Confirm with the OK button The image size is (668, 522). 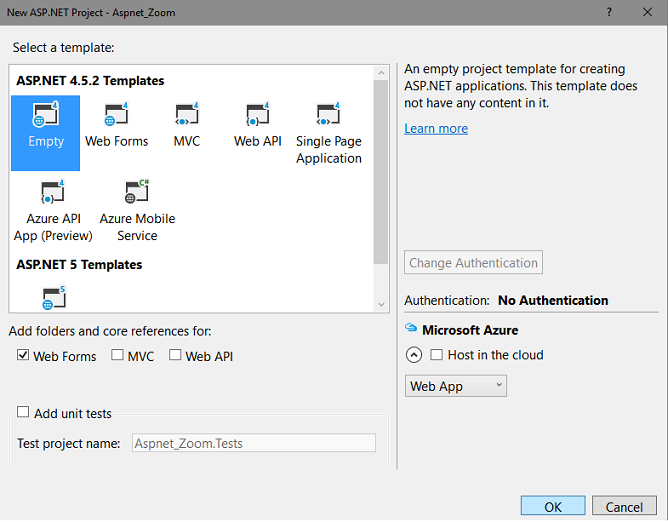click(x=553, y=507)
